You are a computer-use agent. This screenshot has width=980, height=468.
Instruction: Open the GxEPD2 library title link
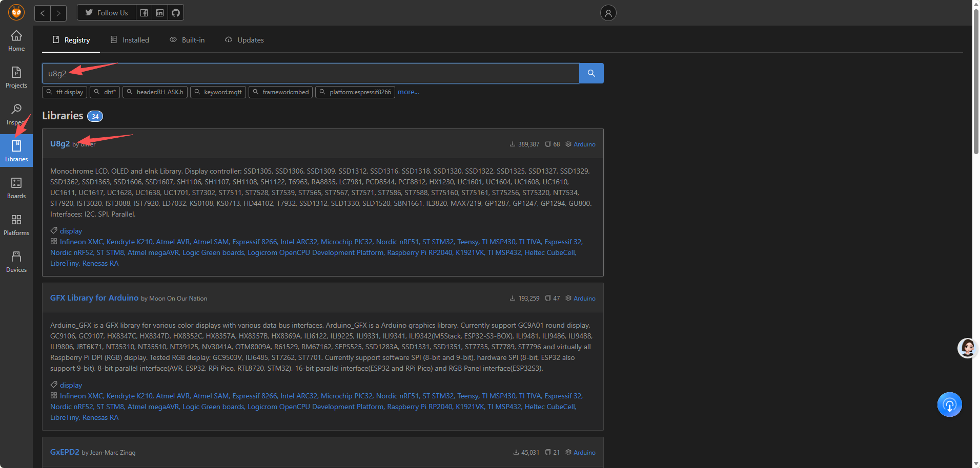[65, 452]
